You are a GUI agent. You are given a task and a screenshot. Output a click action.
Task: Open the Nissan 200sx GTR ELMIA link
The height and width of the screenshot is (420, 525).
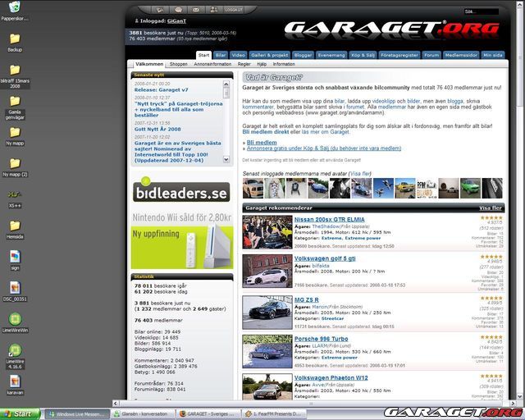(330, 220)
